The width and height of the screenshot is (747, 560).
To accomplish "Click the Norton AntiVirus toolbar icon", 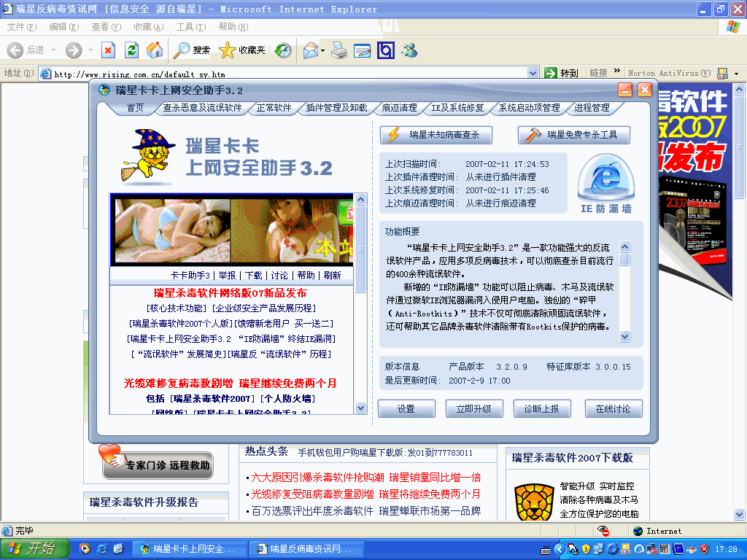I will pos(722,73).
